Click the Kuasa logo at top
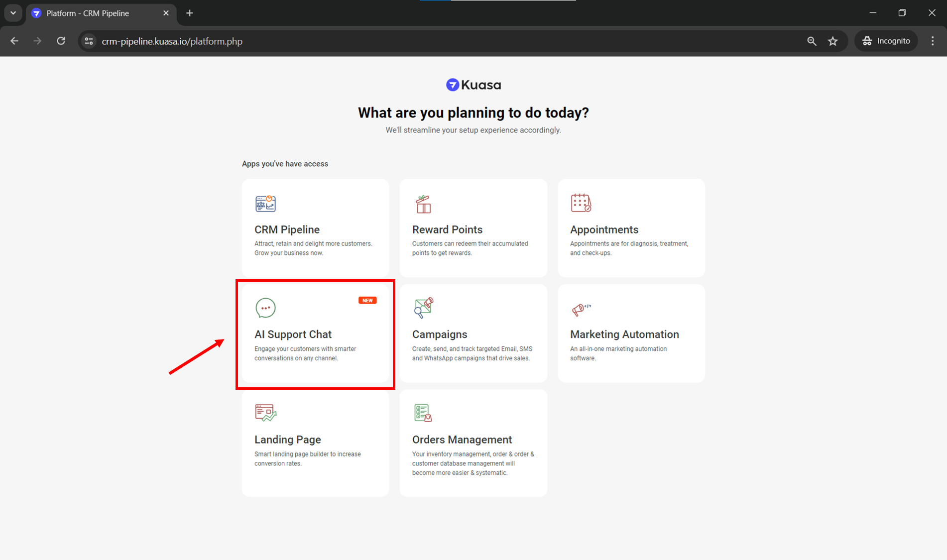Viewport: 947px width, 560px height. click(473, 85)
